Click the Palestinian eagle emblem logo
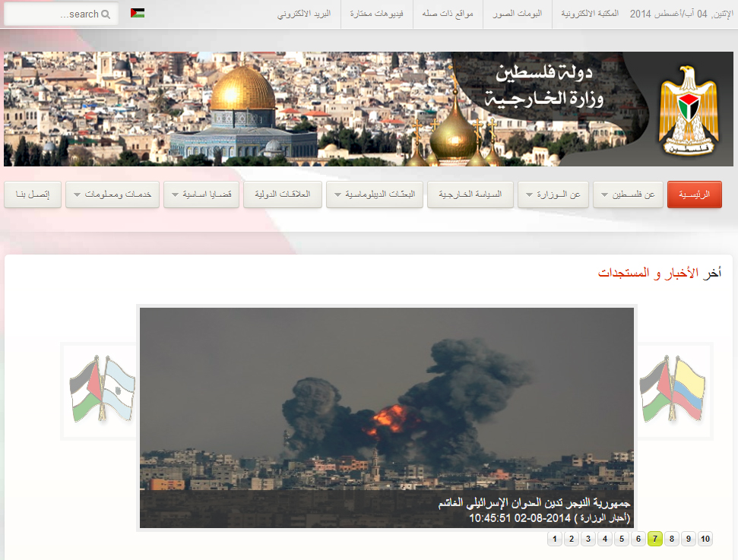The image size is (738, 560). pos(689,111)
